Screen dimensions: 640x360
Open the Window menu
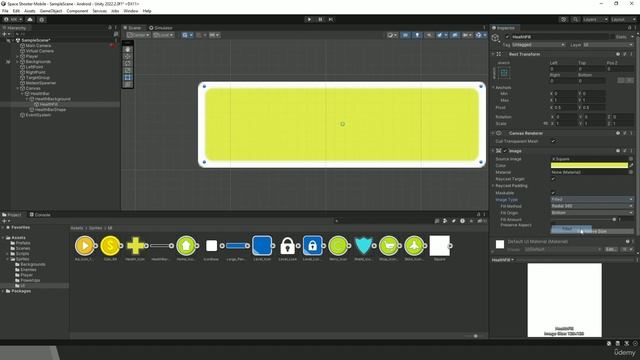pos(131,11)
